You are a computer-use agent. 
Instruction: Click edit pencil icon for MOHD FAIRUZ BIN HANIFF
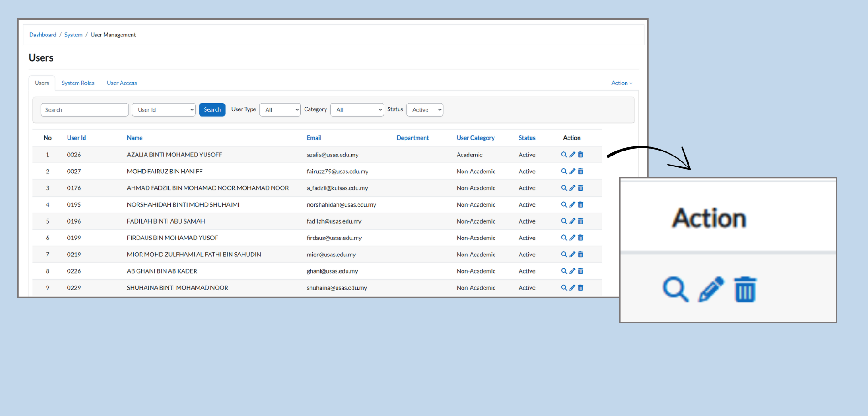click(572, 172)
